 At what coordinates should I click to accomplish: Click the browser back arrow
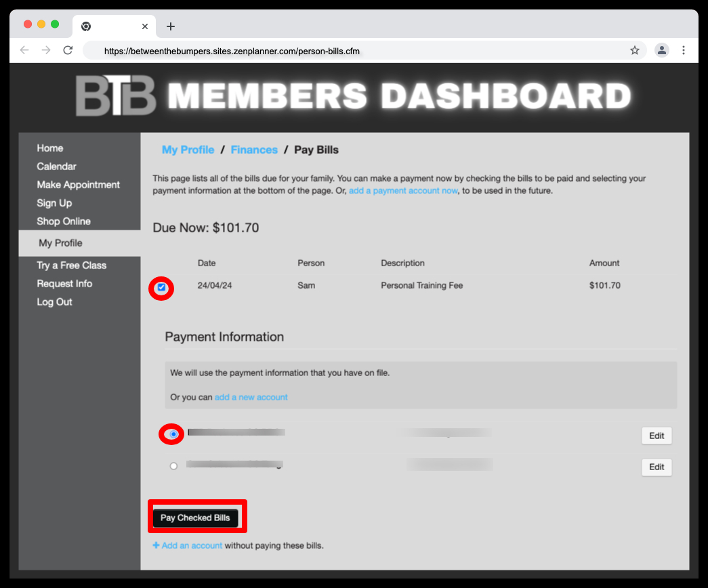tap(24, 50)
